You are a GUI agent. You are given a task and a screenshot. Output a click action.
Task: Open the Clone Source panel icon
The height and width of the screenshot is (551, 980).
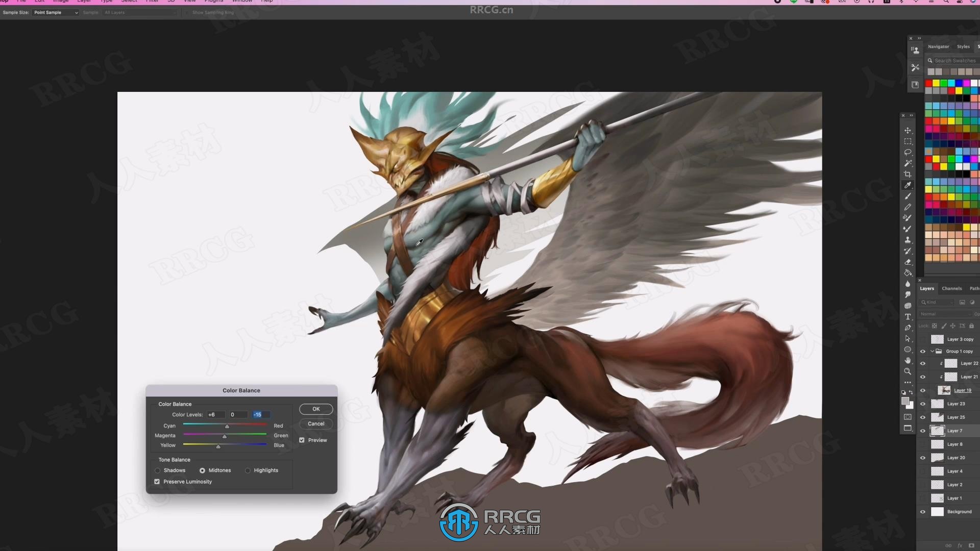click(x=915, y=50)
